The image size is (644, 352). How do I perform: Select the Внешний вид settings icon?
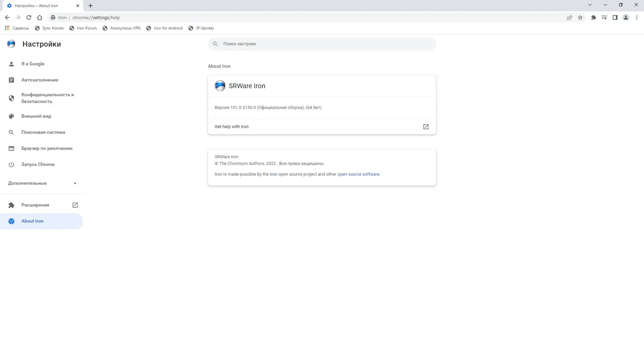[x=11, y=116]
